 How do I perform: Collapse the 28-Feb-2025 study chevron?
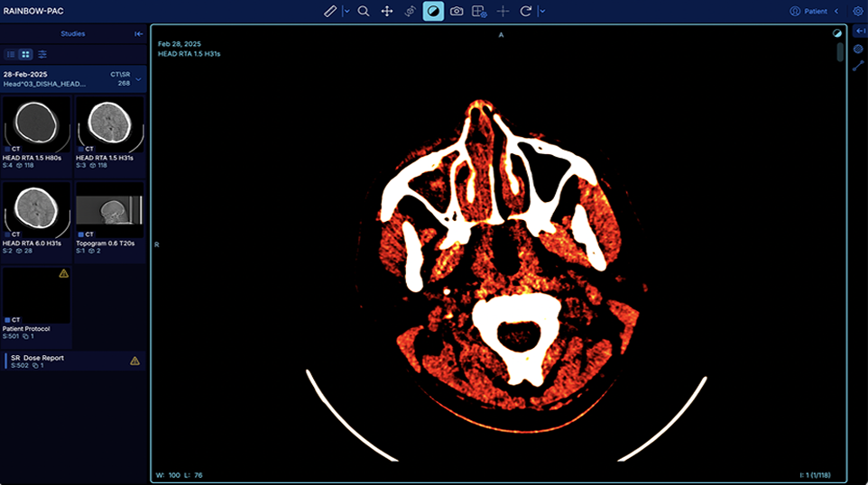coord(138,78)
